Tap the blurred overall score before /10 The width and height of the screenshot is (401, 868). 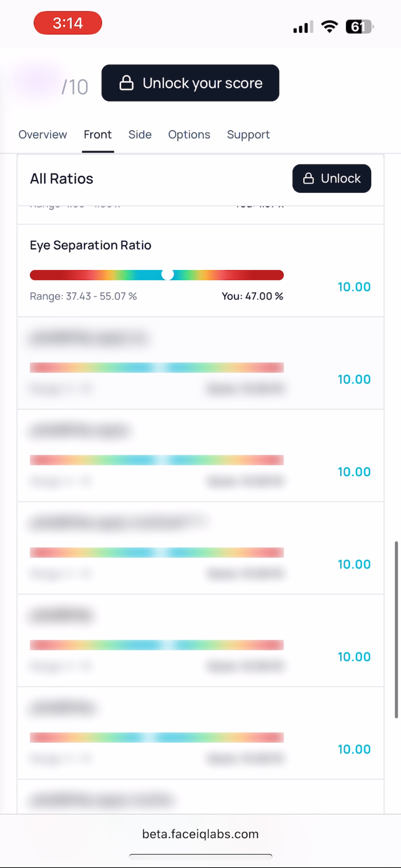point(38,82)
